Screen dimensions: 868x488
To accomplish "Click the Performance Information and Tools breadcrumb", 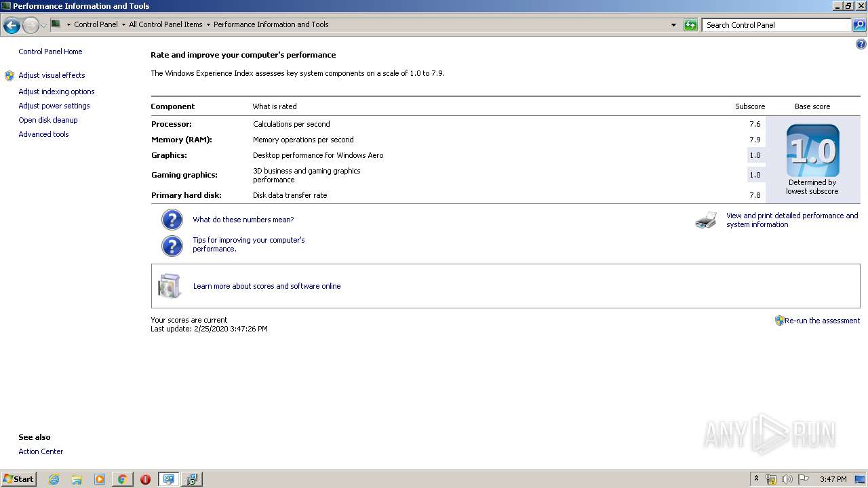I will (271, 24).
